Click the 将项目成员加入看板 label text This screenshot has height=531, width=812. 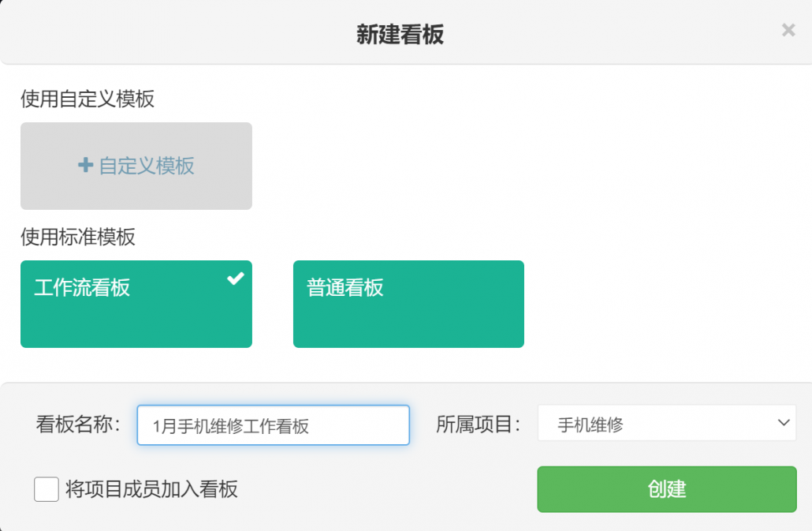click(151, 489)
